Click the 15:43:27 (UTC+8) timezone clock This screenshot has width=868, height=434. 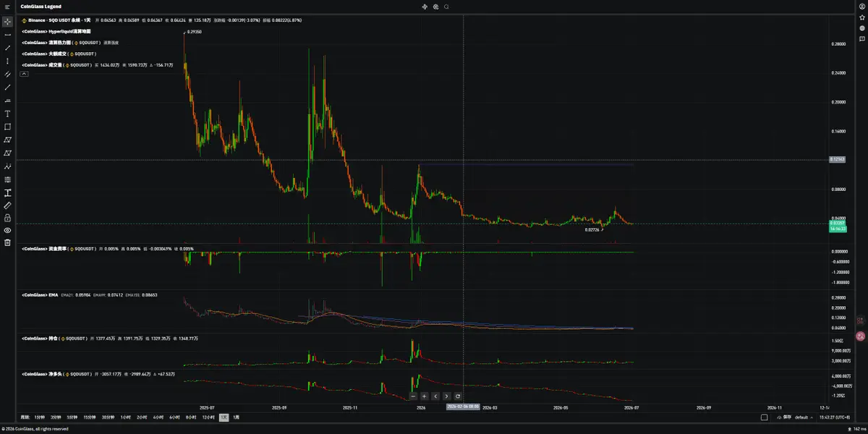click(x=835, y=417)
